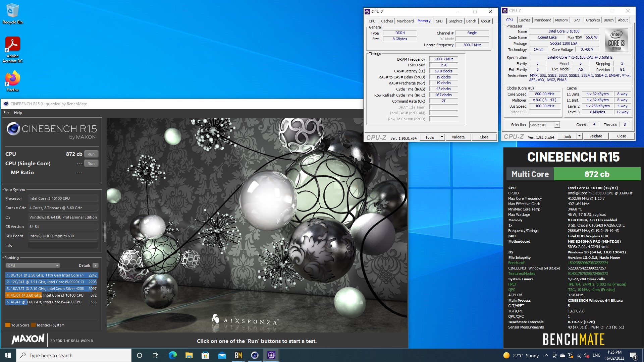Viewport: 644px width, 362px height.
Task: Click the ENG language indicator
Action: (x=596, y=355)
